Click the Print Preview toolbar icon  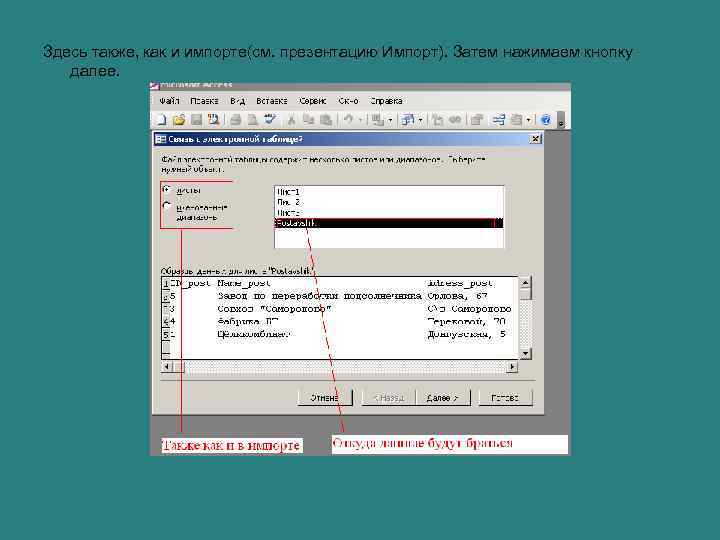tap(253, 120)
